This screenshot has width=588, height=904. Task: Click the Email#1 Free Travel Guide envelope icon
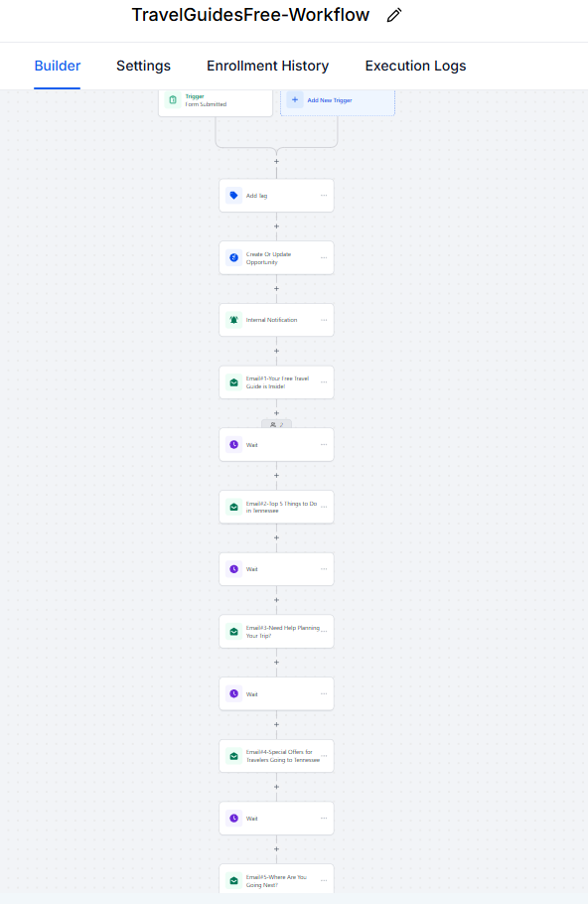pos(234,382)
